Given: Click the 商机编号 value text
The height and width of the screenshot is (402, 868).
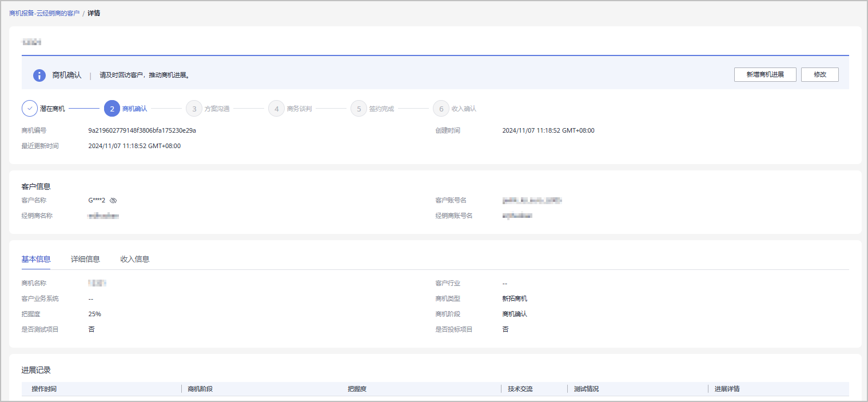Looking at the screenshot, I should pyautogui.click(x=142, y=130).
